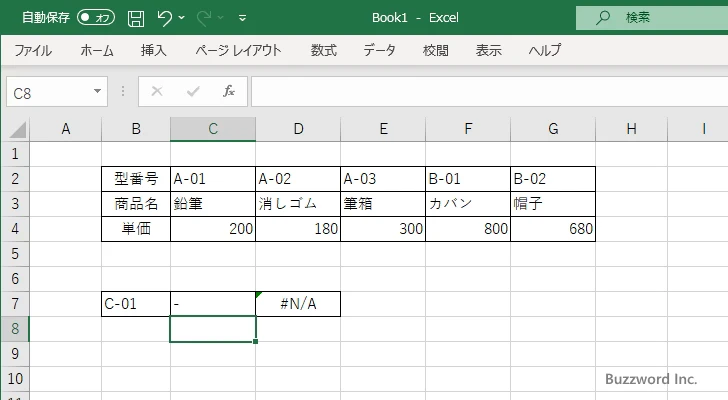Click inside the formula bar input
Viewport: 728px width, 400px height.
(489, 92)
